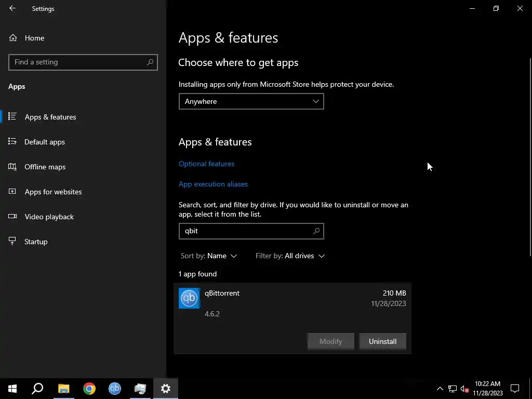
Task: Go back using the Settings back arrow
Action: [12, 8]
